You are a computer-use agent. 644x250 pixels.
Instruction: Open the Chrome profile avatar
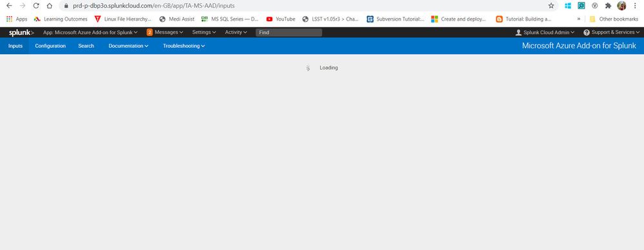621,6
